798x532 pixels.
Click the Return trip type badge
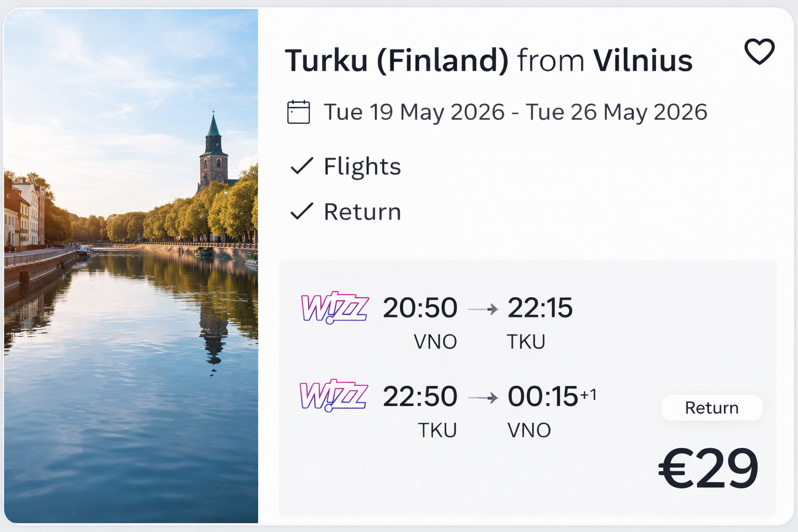click(711, 408)
